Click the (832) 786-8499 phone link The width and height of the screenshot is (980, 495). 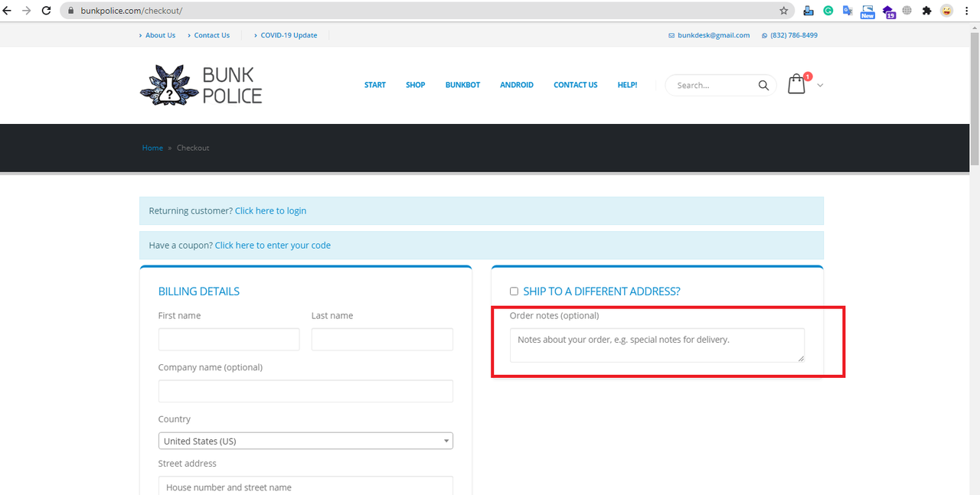794,35
